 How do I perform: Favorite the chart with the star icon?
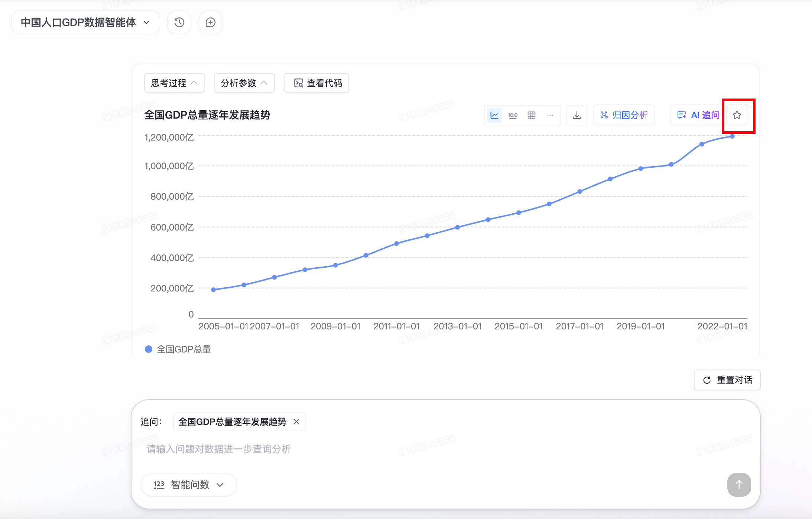737,115
